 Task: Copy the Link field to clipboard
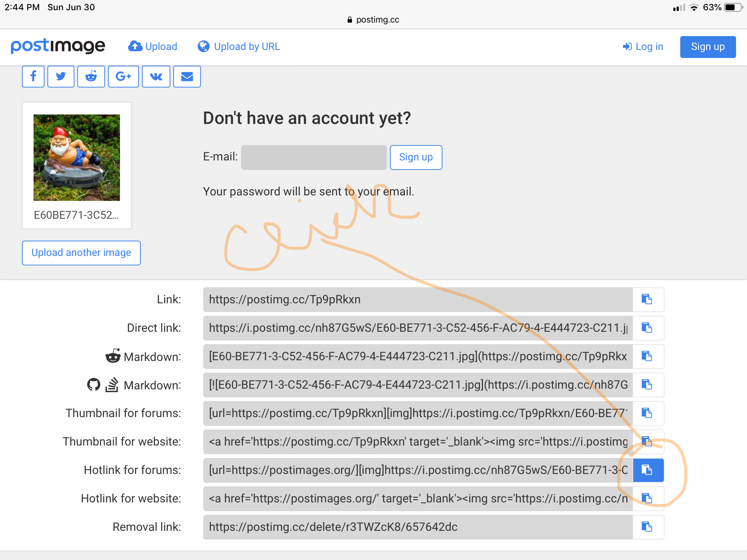click(x=648, y=300)
